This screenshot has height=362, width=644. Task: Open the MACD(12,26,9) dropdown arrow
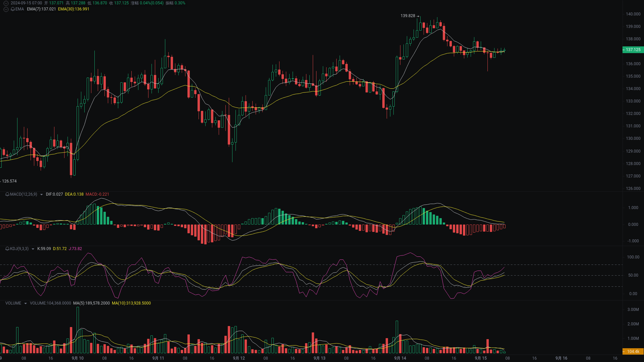point(41,194)
